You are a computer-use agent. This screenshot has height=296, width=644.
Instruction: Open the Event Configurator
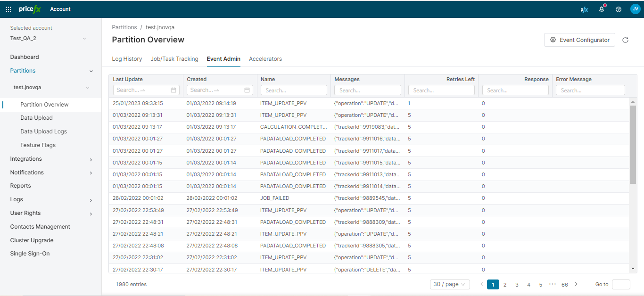point(579,40)
